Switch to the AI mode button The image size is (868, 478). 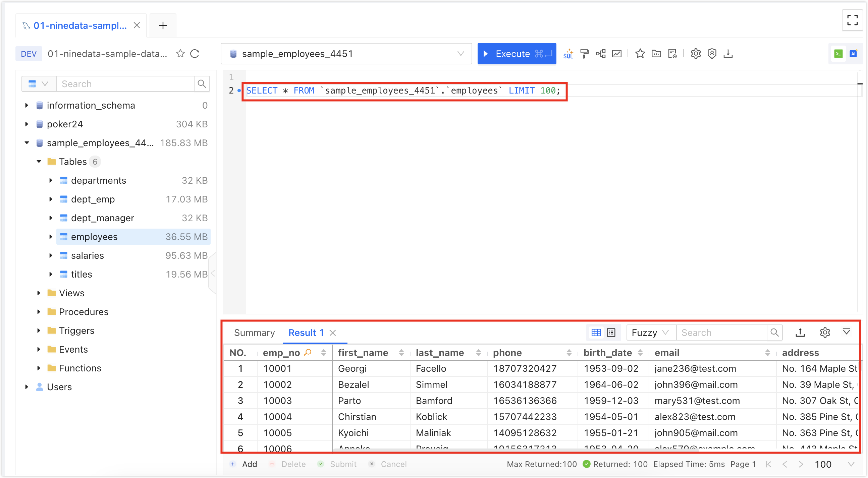853,54
